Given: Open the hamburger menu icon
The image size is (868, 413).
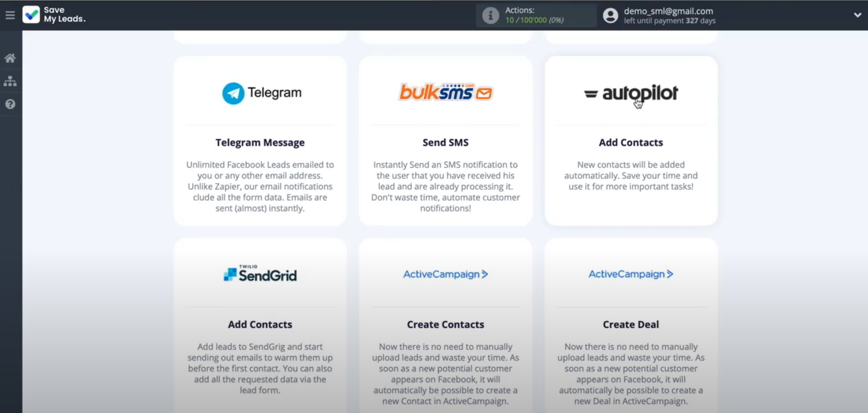Looking at the screenshot, I should (x=10, y=15).
